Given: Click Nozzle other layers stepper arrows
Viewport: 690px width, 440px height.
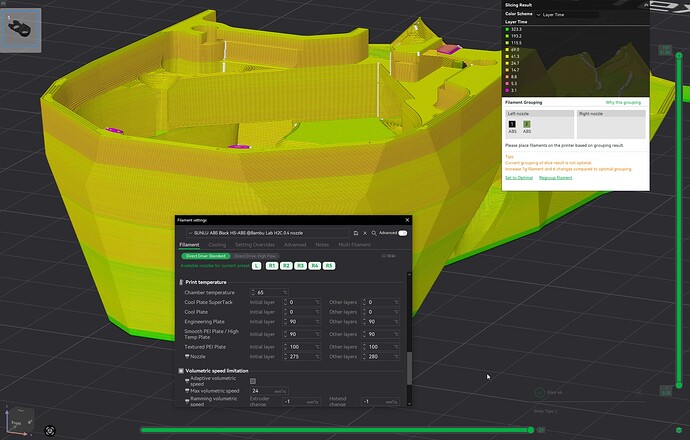Looking at the screenshot, I should click(x=364, y=356).
